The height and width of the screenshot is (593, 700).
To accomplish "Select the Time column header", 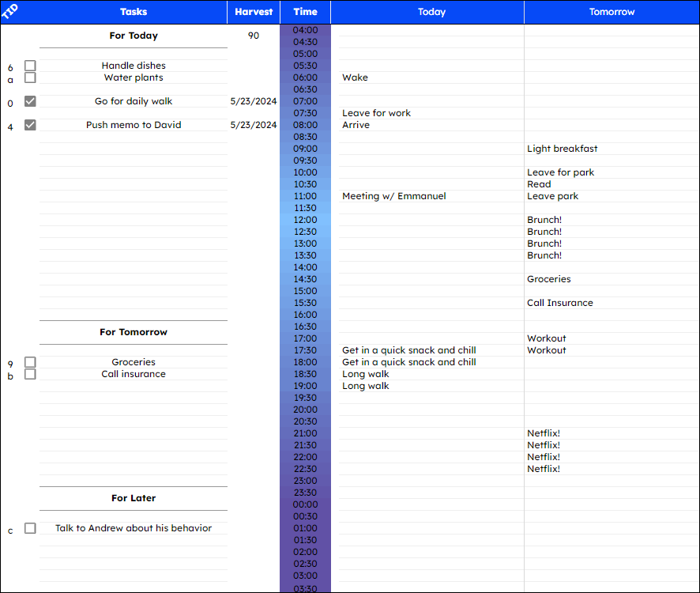I will click(305, 12).
